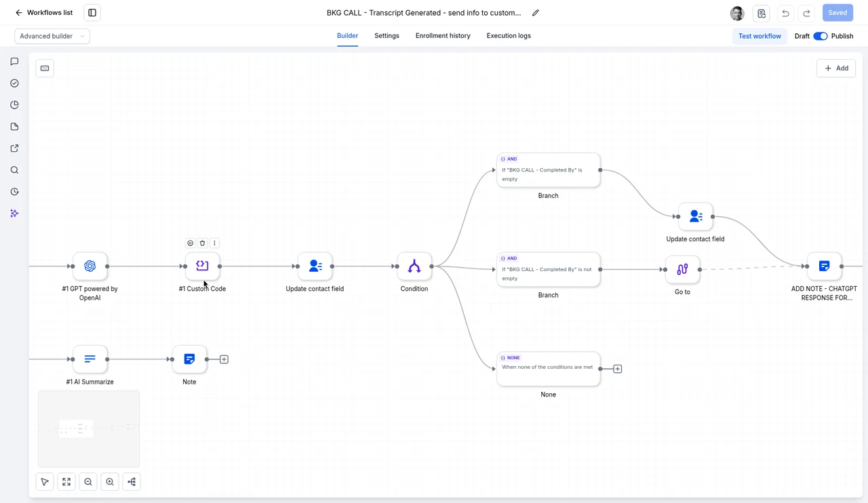The height and width of the screenshot is (503, 868).
Task: Open the search magnifier sidebar icon
Action: click(x=14, y=170)
